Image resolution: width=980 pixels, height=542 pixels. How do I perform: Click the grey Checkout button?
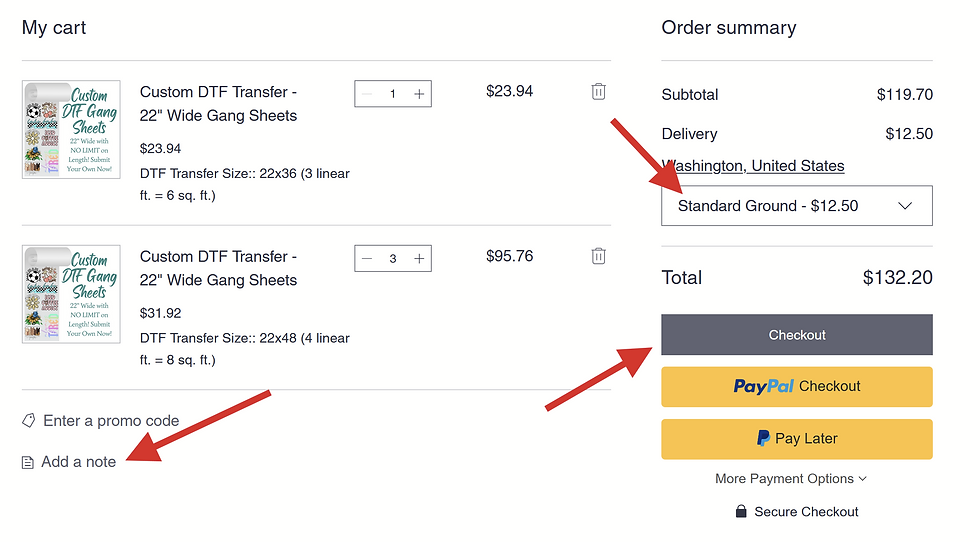pyautogui.click(x=796, y=334)
